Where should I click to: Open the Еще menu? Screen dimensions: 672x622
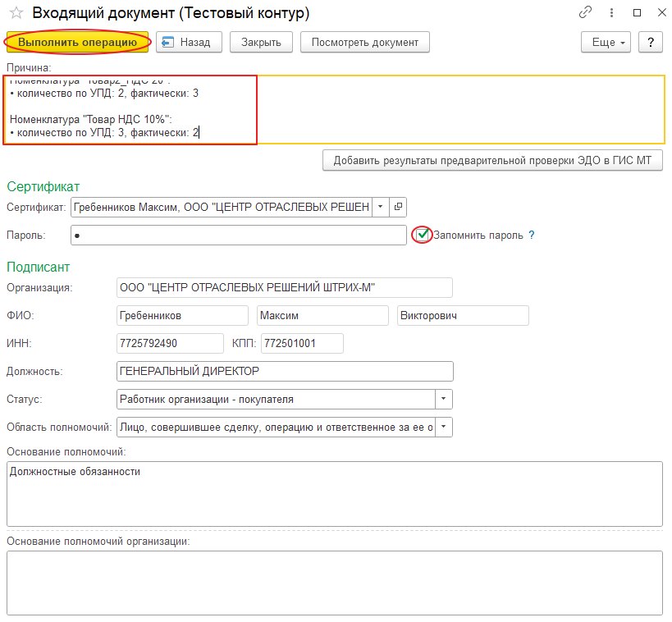[606, 42]
